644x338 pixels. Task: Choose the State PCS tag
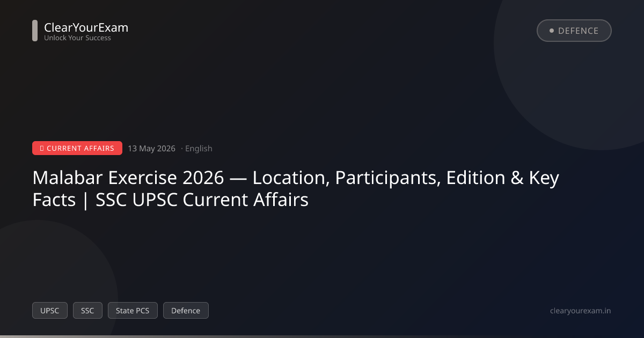coord(133,311)
